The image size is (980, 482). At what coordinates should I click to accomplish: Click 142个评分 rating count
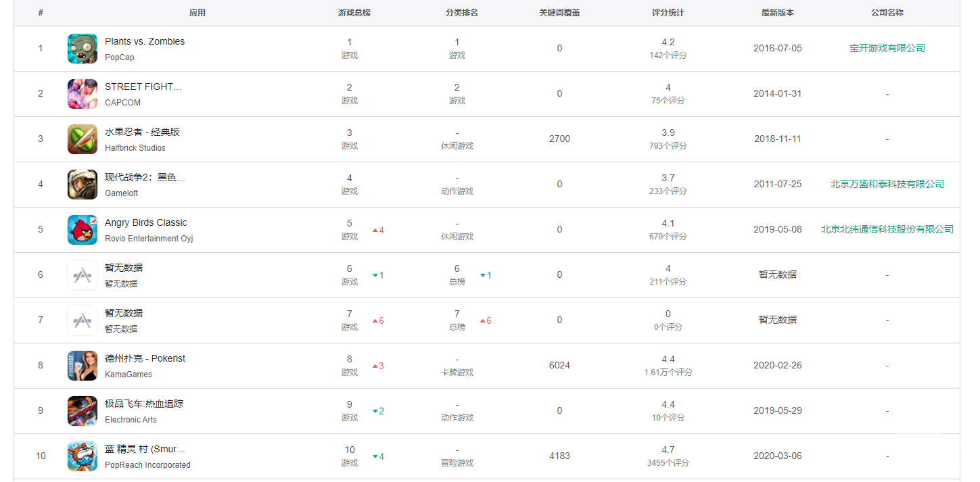pos(668,55)
